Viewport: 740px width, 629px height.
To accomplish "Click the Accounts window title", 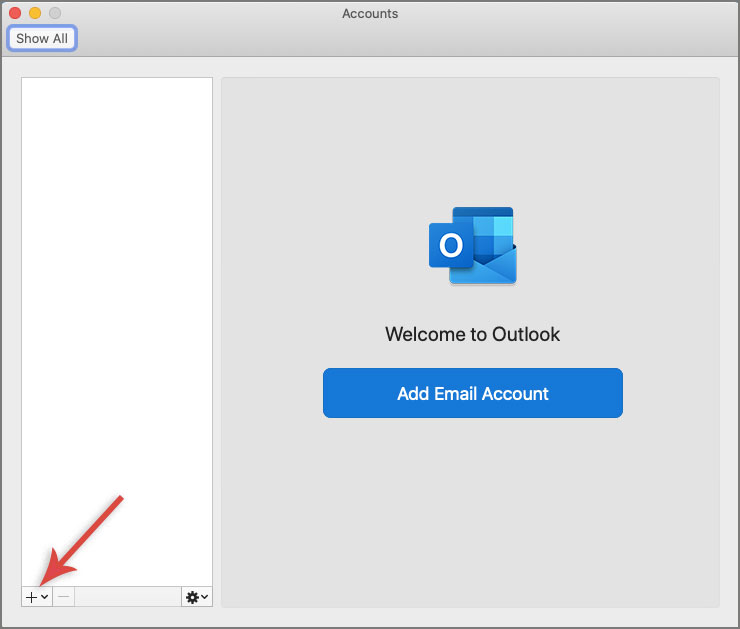I will 370,14.
